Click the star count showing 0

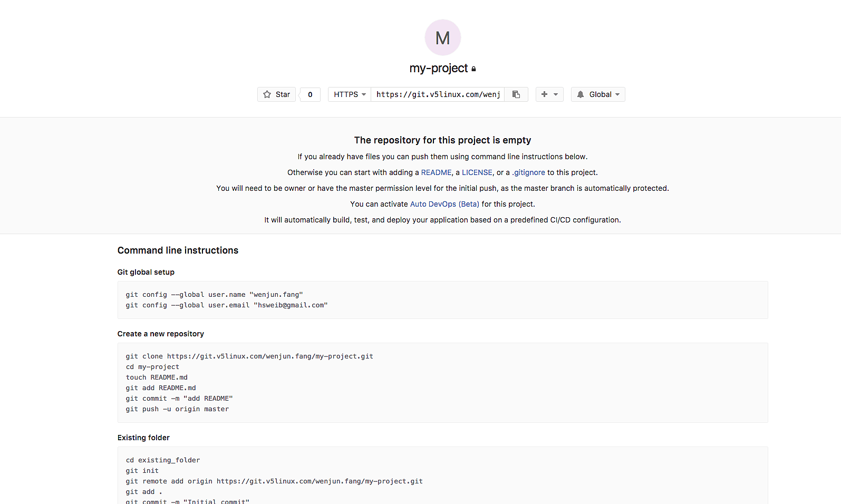310,94
